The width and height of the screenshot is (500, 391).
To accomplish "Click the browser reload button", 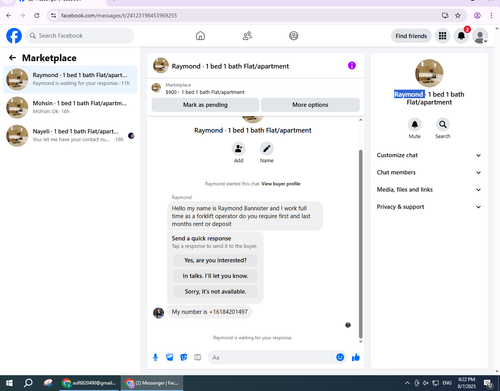I will pos(37,15).
